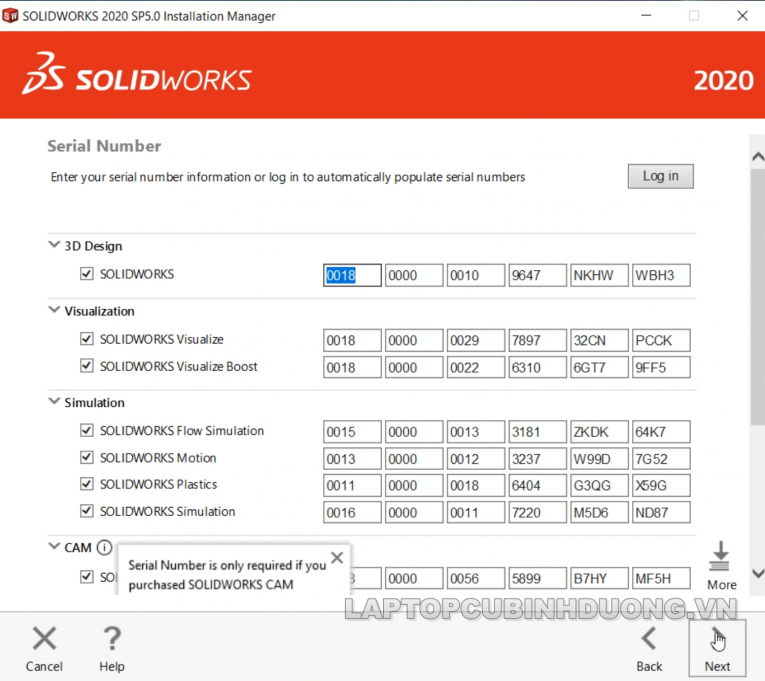The height and width of the screenshot is (681, 765).
Task: Click the 3DS SOLIDWORKS logo
Action: click(x=137, y=74)
